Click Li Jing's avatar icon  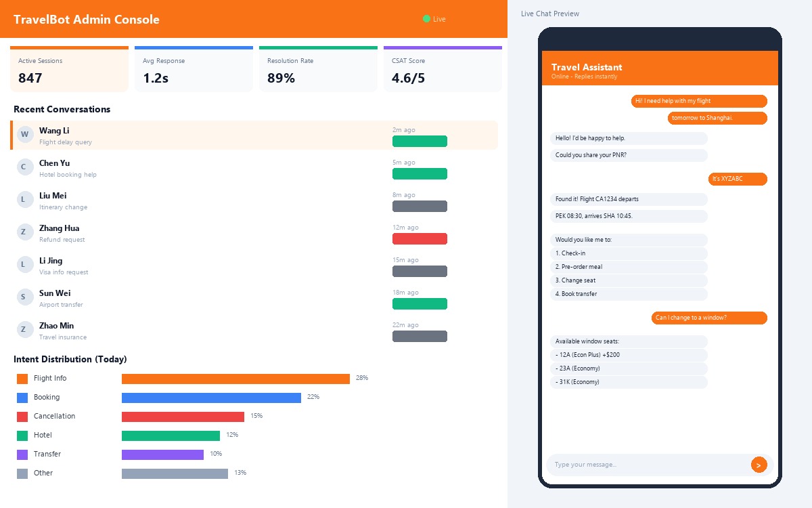point(24,264)
